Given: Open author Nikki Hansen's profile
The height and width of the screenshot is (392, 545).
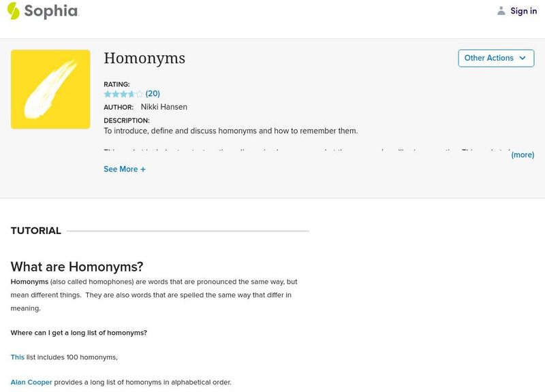Looking at the screenshot, I should (x=163, y=107).
